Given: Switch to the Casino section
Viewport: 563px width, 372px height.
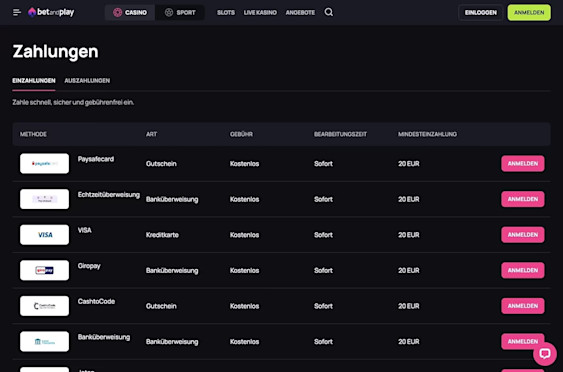Looking at the screenshot, I should coord(130,13).
